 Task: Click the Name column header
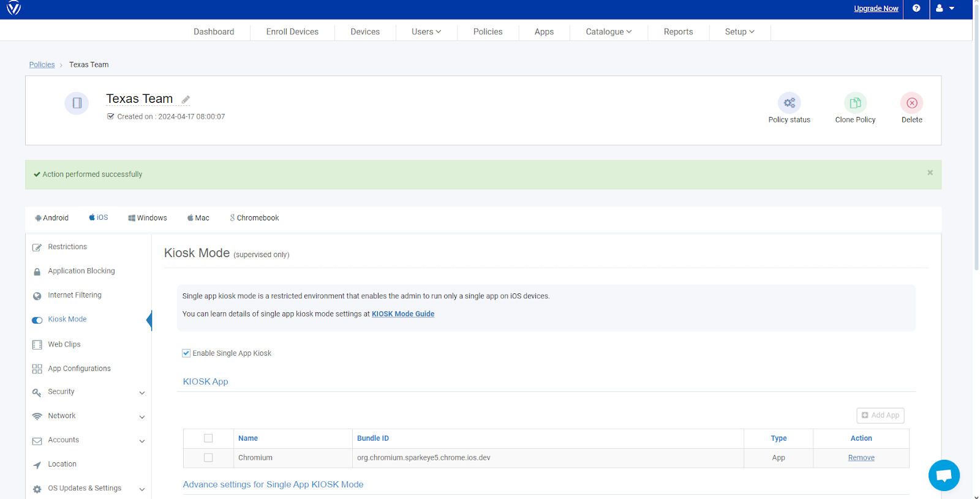click(x=248, y=438)
